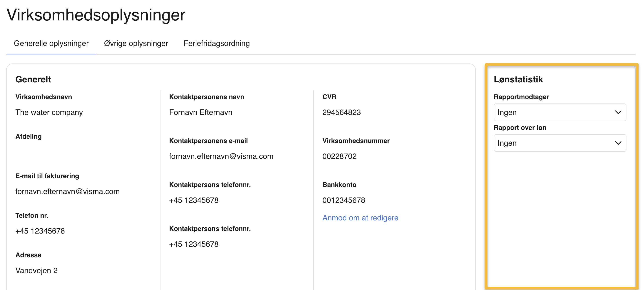Expand the Rapport over løn dropdown

(560, 143)
